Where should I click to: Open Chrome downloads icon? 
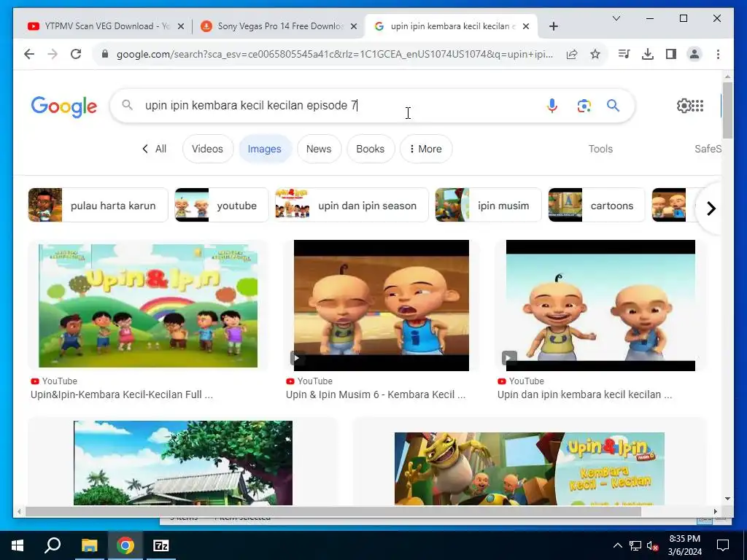click(x=648, y=54)
